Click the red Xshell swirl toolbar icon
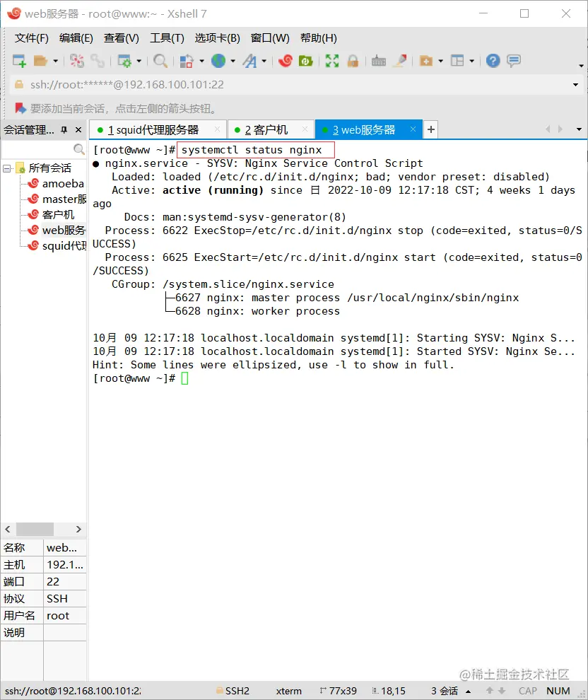This screenshot has width=588, height=700. (x=285, y=61)
